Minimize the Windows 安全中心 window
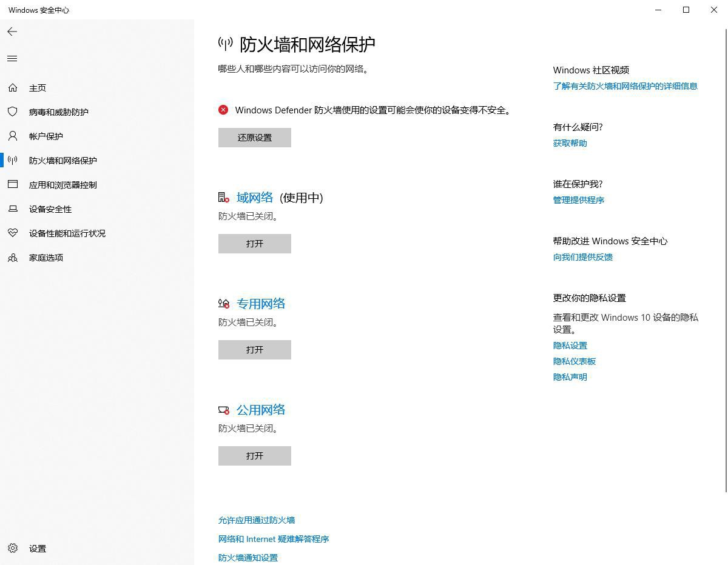 click(x=658, y=10)
